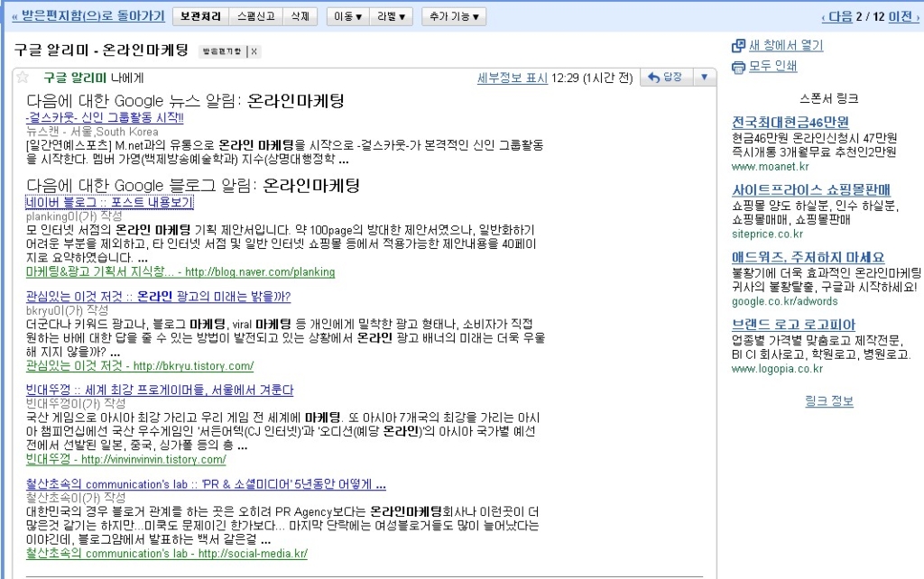The height and width of the screenshot is (579, 924).
Task: Open sponsored link 애드워즈, 주저하지 마세요
Action: click(808, 257)
